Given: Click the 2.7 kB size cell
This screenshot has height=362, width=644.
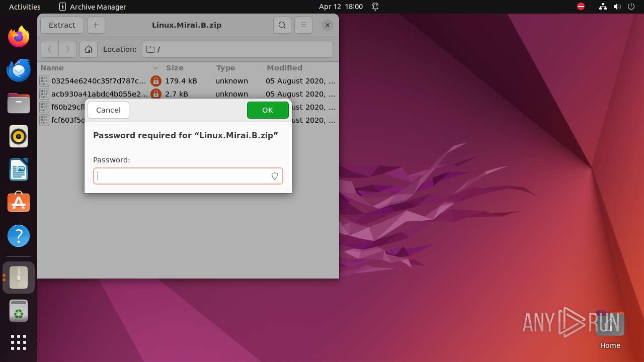Looking at the screenshot, I should click(x=177, y=94).
